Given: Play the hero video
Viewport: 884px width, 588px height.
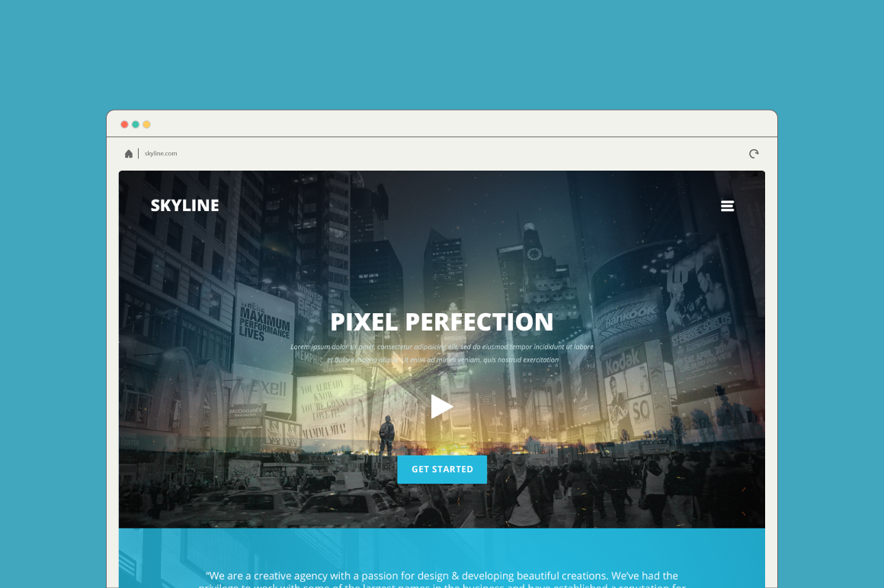Looking at the screenshot, I should tap(441, 407).
